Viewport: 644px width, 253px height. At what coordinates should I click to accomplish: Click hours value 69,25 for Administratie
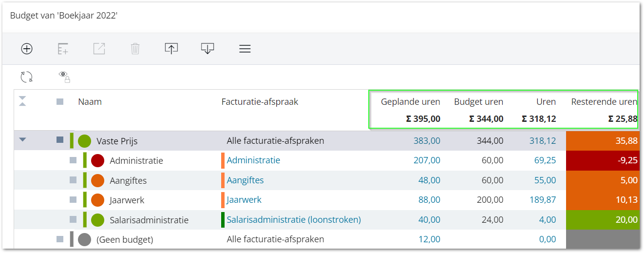point(545,160)
